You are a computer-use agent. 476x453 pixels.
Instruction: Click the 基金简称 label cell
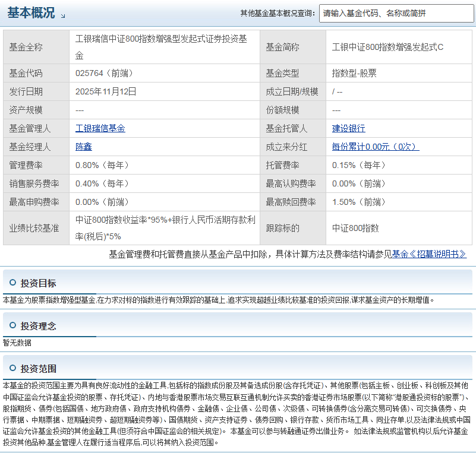point(293,47)
